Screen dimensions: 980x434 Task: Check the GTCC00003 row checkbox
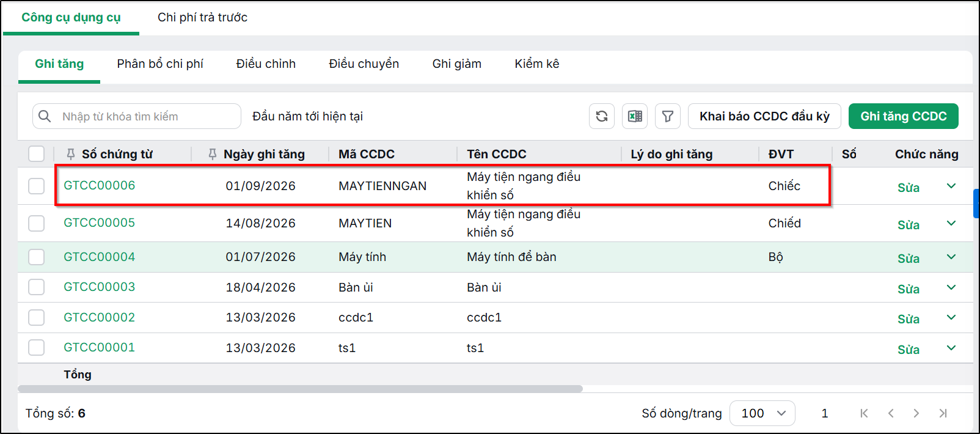pos(37,287)
